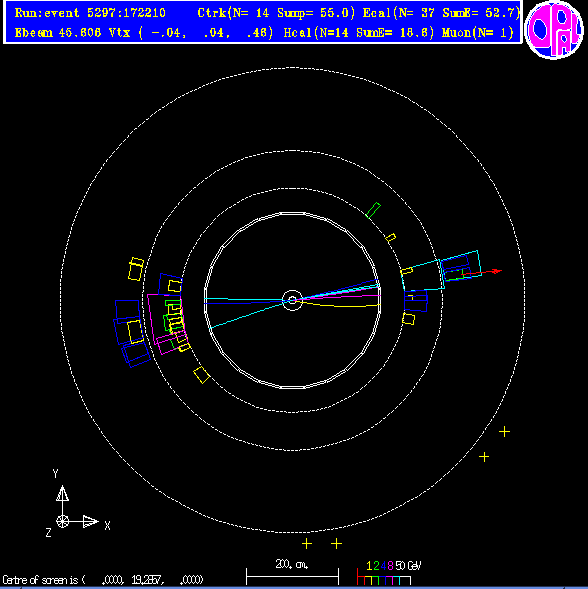
Task: Click the green calorimeter block at upper right
Action: [x=373, y=210]
